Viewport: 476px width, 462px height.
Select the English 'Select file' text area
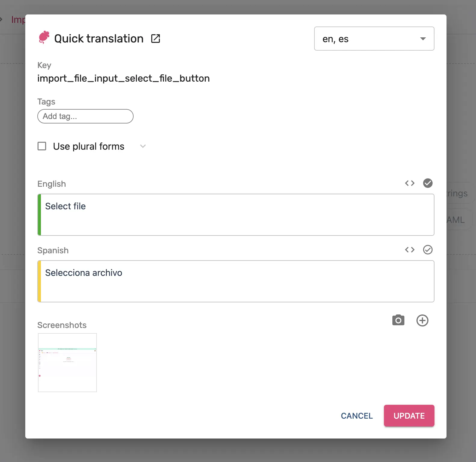point(236,215)
